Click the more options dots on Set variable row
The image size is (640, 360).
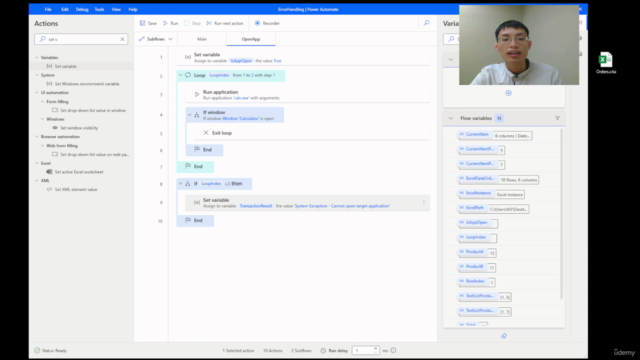pyautogui.click(x=424, y=203)
